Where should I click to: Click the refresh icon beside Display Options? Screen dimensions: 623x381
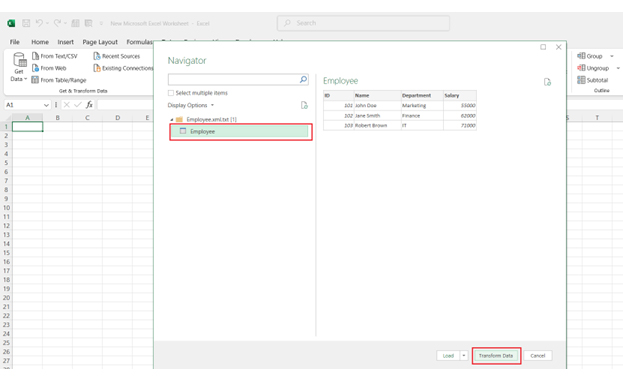(304, 105)
